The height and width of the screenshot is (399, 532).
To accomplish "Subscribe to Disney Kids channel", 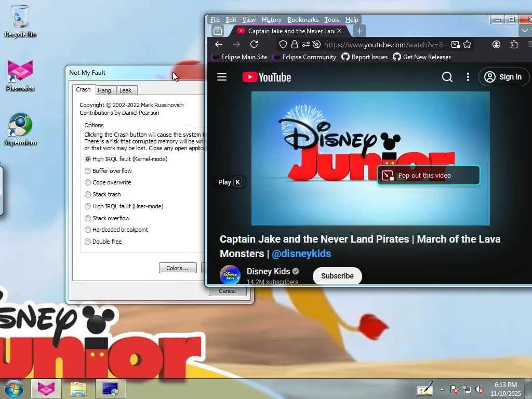I will (x=337, y=276).
